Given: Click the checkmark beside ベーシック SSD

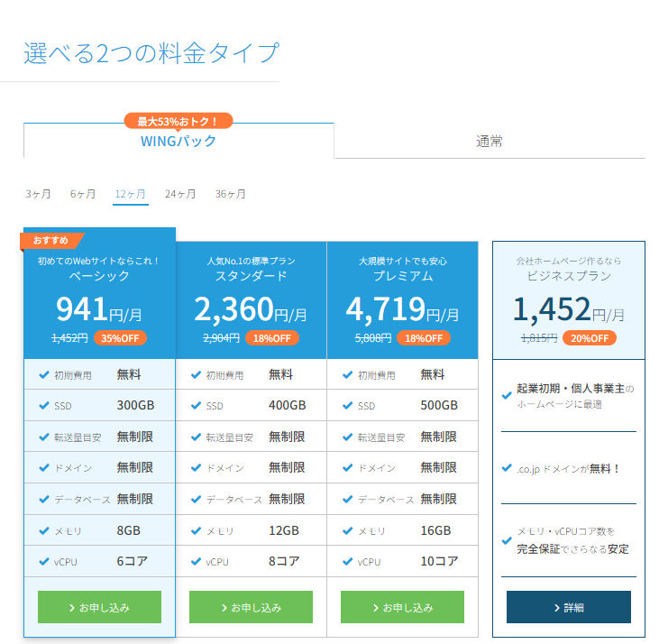Looking at the screenshot, I should 43,406.
